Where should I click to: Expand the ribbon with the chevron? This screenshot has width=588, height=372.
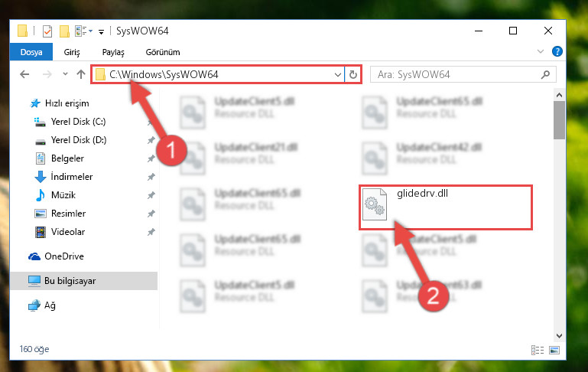(x=541, y=51)
